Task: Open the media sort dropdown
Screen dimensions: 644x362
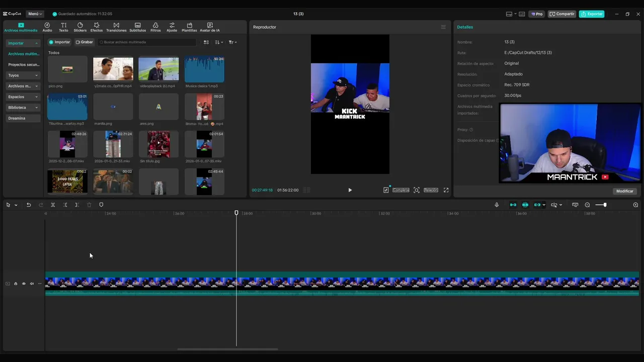Action: tap(219, 42)
